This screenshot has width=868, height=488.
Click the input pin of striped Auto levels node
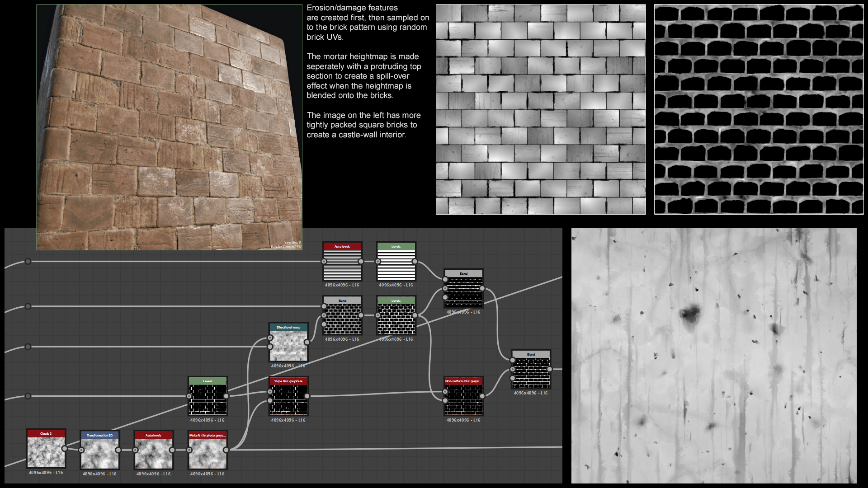click(324, 262)
